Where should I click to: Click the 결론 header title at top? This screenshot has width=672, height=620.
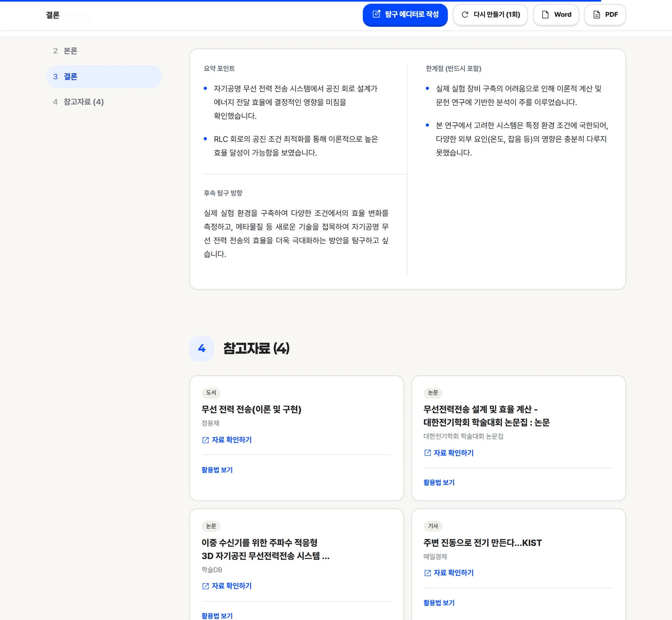[x=52, y=15]
